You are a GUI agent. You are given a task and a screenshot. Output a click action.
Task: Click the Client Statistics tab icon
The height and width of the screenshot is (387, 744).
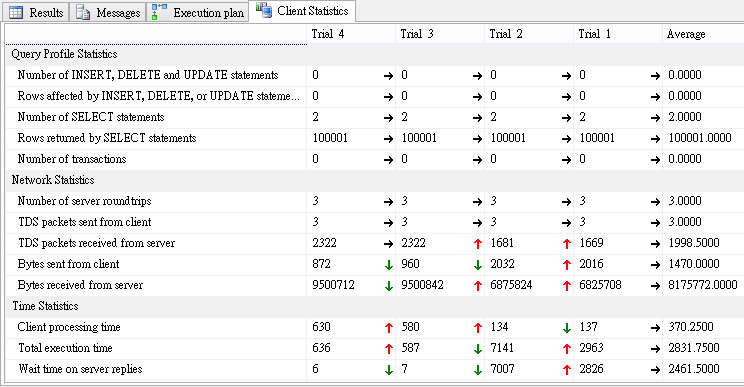point(264,10)
